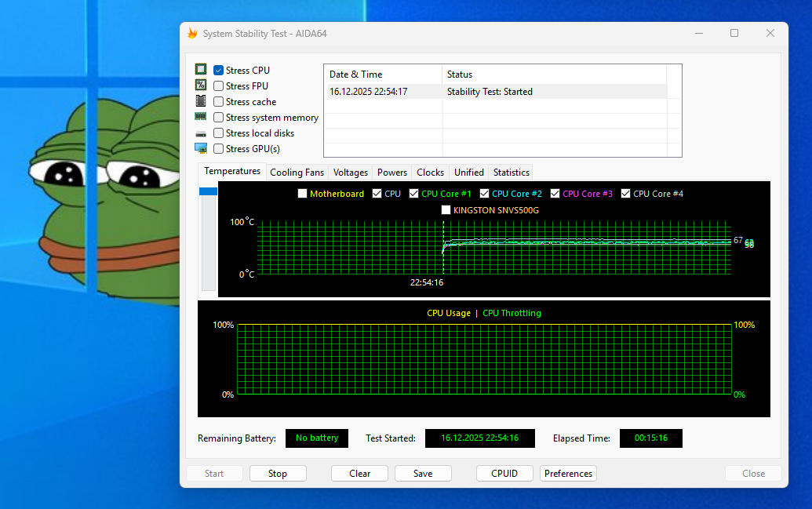Click the disk drive icon beside Stress local disks
This screenshot has width=812, height=509.
pos(201,134)
